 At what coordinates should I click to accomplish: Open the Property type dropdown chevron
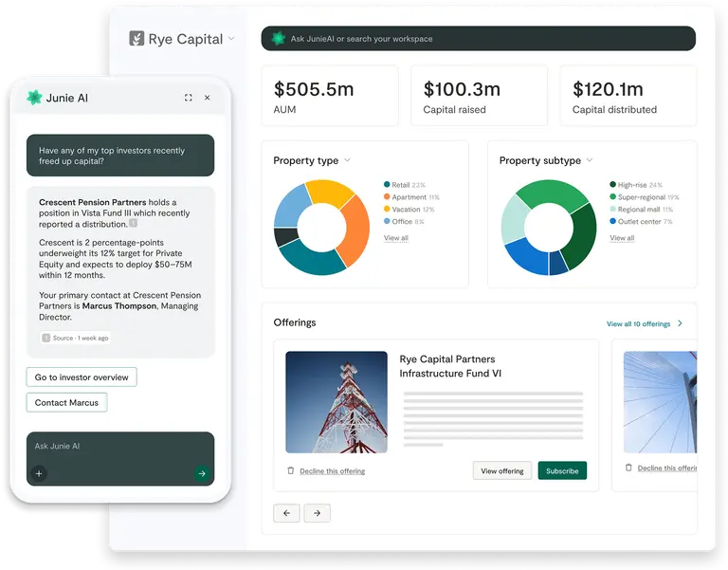347,160
